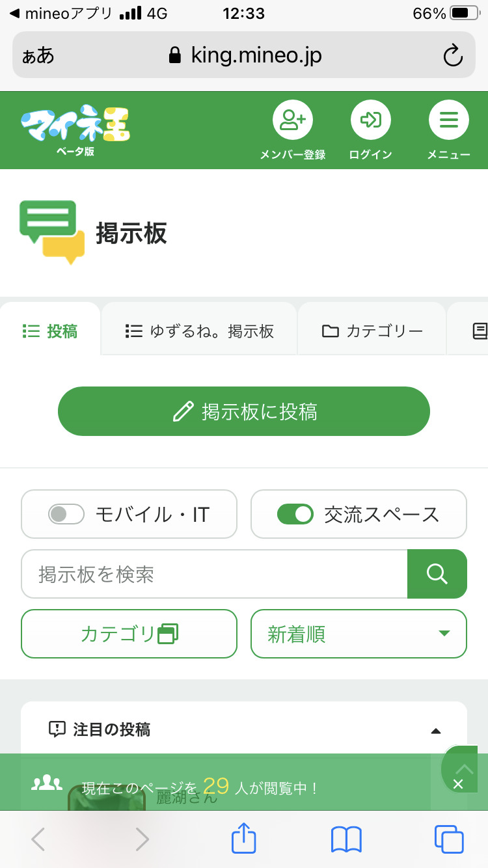Tap the Safari share icon
Screen dimensions: 488x868
(244, 839)
